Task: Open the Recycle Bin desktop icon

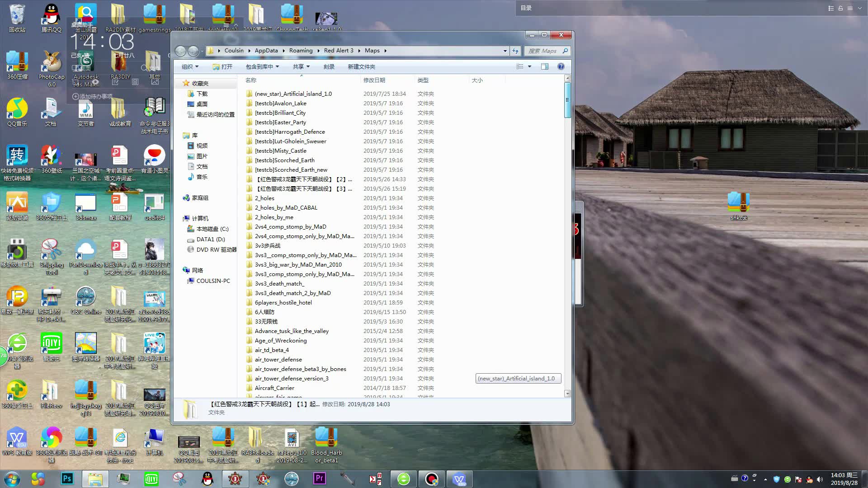Action: click(17, 18)
